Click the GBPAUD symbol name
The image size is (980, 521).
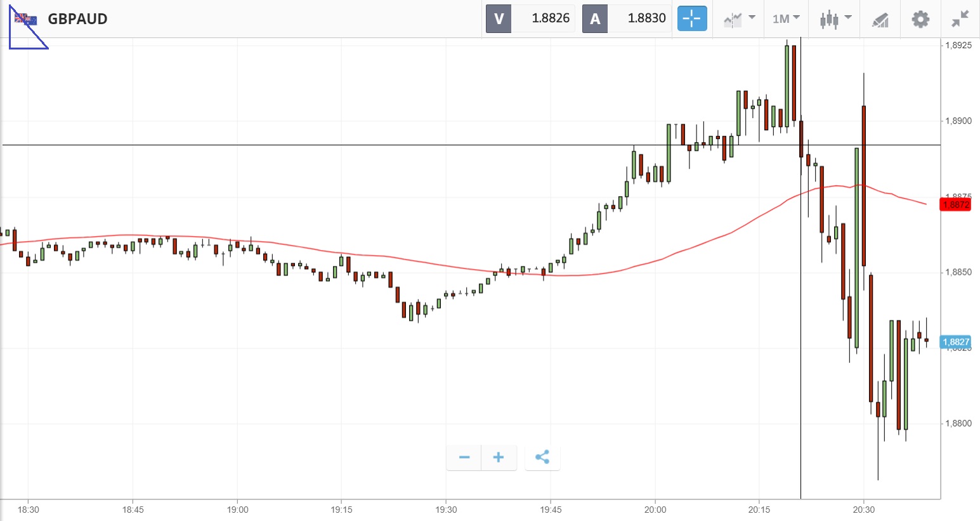77,19
